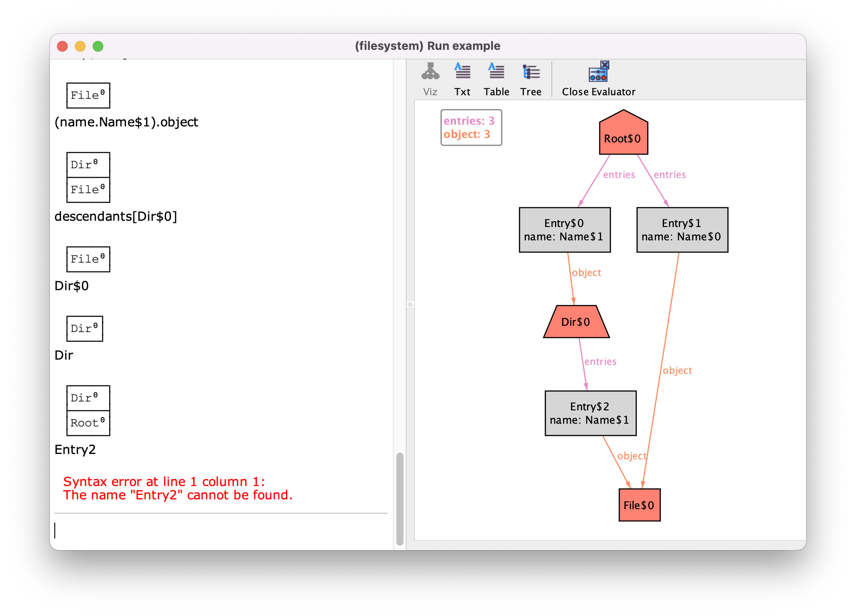Maximize window with the green button
This screenshot has height=616, width=856.
click(98, 46)
